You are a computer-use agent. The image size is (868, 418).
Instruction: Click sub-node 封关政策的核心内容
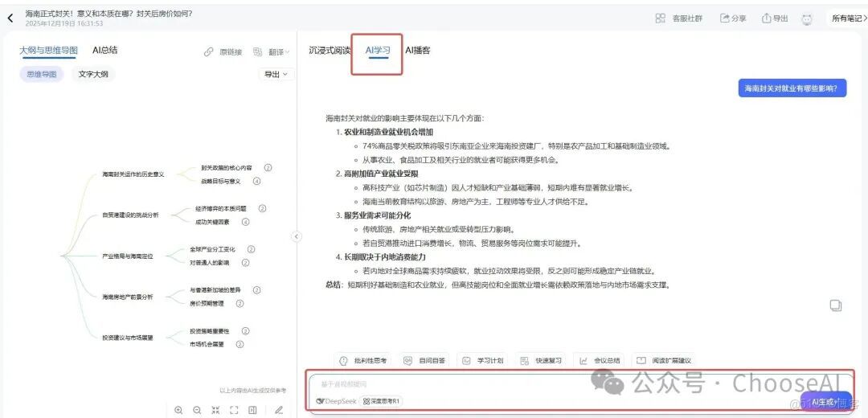click(x=227, y=168)
